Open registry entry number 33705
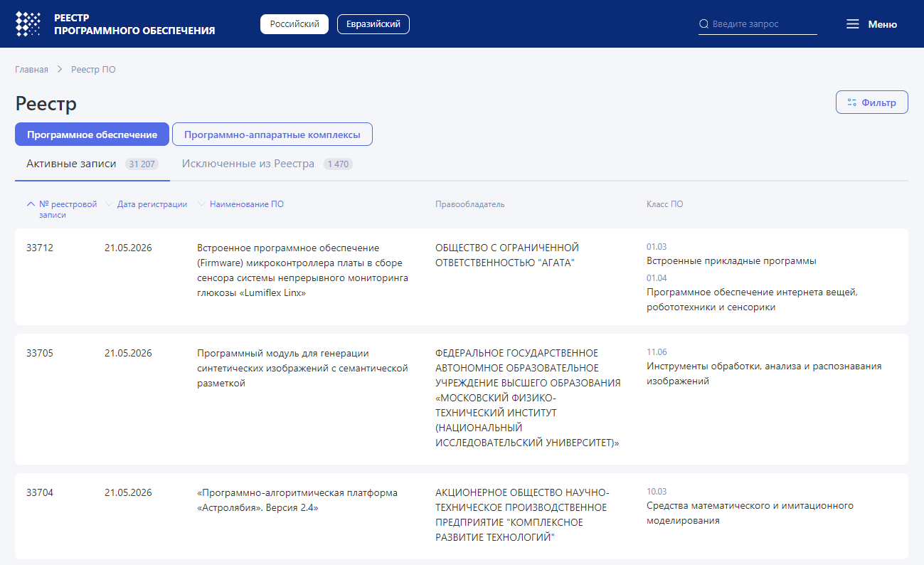 [x=40, y=354]
